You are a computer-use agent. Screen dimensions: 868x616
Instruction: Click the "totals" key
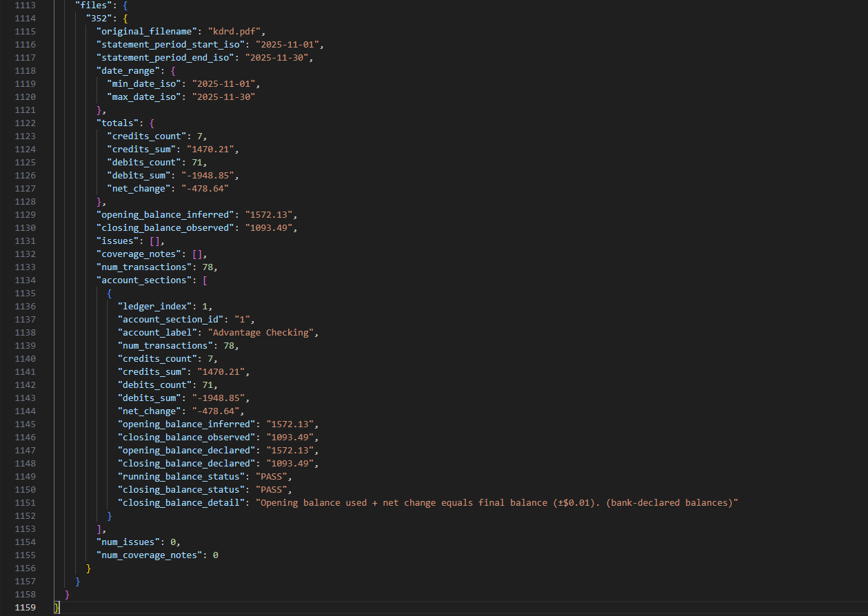117,123
